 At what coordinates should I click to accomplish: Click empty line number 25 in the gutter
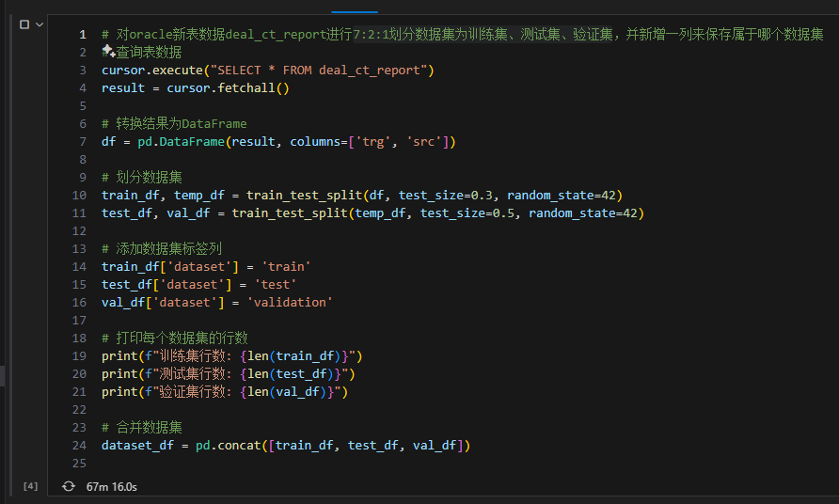point(79,464)
